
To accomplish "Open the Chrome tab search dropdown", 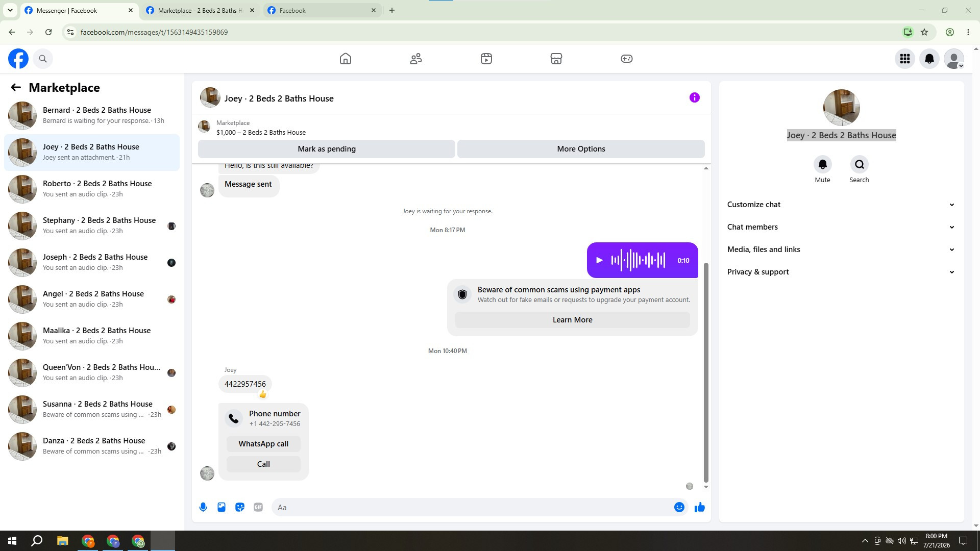I will point(10,10).
